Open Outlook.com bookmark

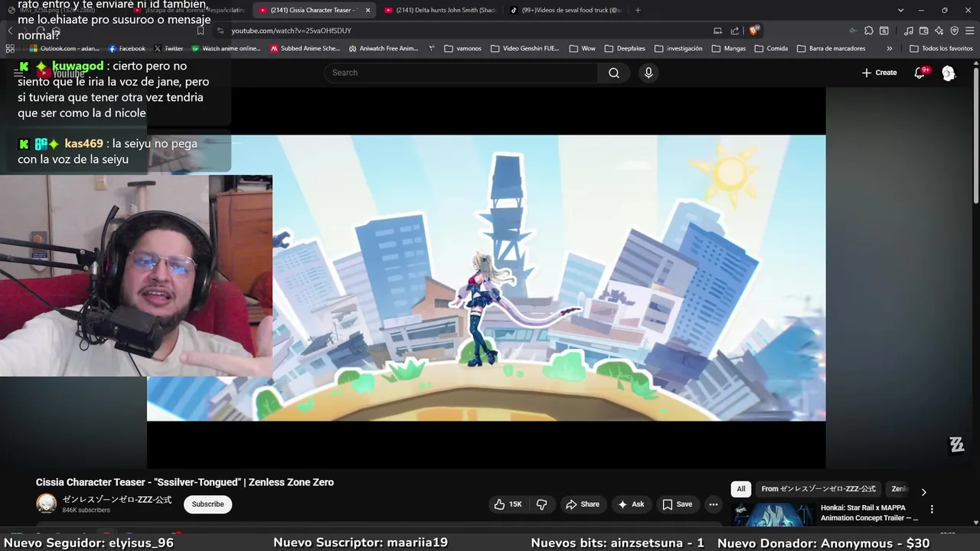(64, 48)
